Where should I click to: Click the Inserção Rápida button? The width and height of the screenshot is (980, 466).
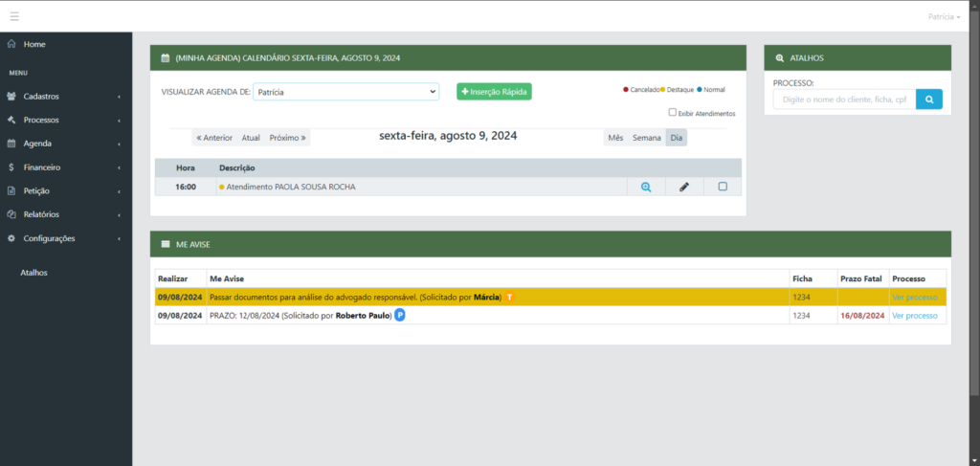pos(494,92)
